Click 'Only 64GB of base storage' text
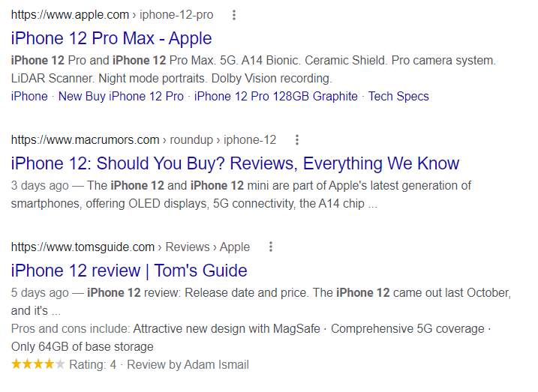 coord(82,346)
